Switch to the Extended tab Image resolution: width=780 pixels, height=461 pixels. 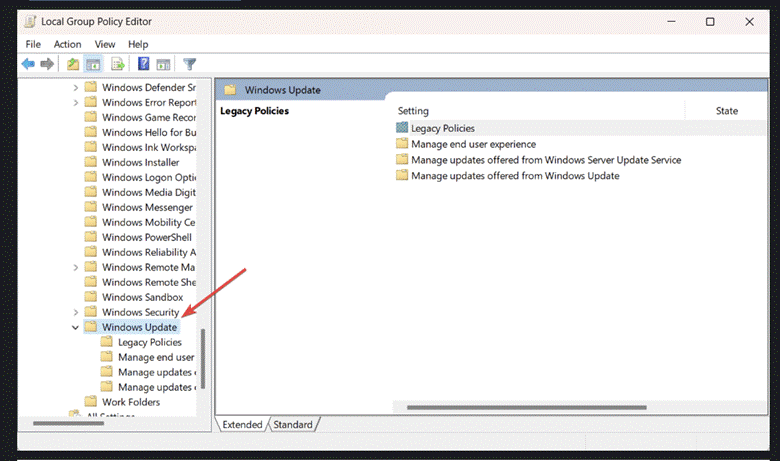click(x=242, y=424)
